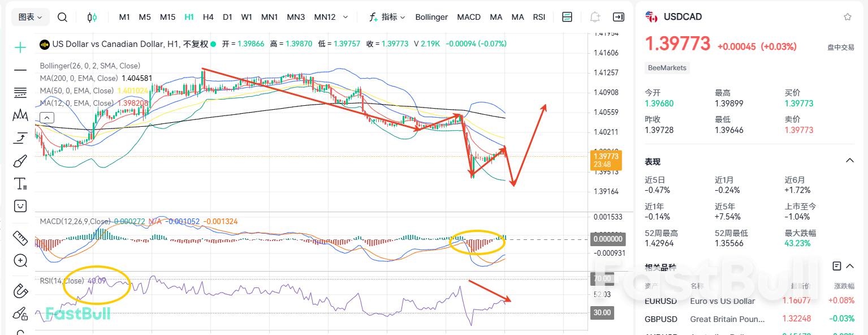Open the 图表 chart type dropdown

click(30, 16)
